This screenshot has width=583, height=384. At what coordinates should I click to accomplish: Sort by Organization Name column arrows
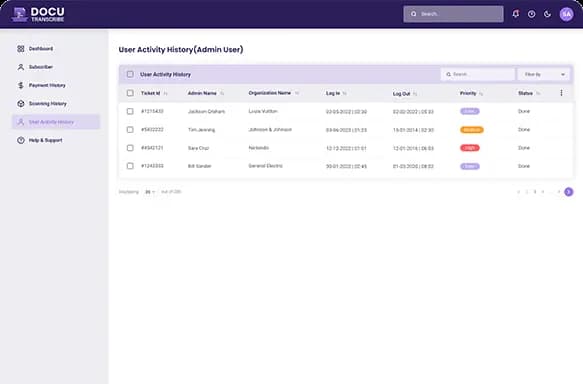[297, 93]
